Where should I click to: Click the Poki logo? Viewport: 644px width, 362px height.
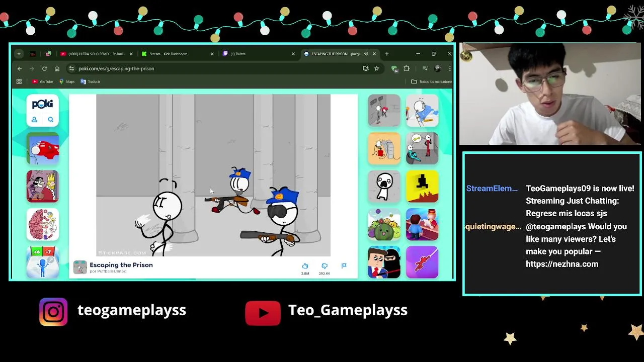[42, 104]
